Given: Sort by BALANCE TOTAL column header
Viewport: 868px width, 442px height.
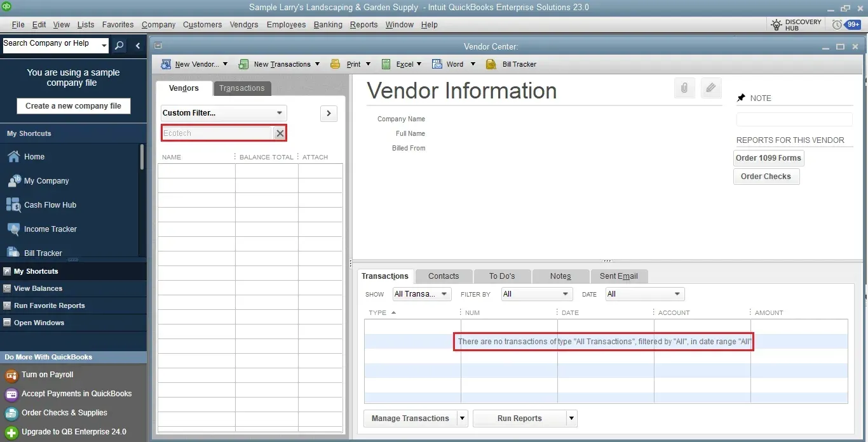Looking at the screenshot, I should pyautogui.click(x=266, y=157).
